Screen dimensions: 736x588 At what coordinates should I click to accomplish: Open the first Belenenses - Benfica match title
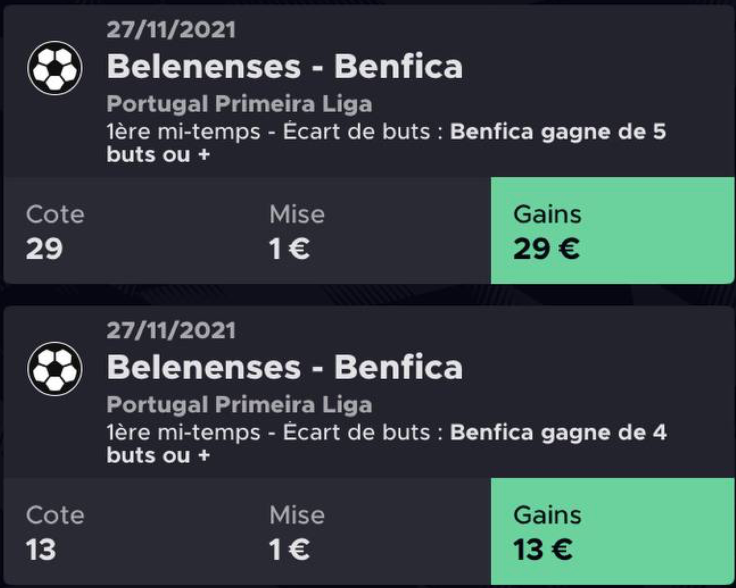(x=284, y=66)
